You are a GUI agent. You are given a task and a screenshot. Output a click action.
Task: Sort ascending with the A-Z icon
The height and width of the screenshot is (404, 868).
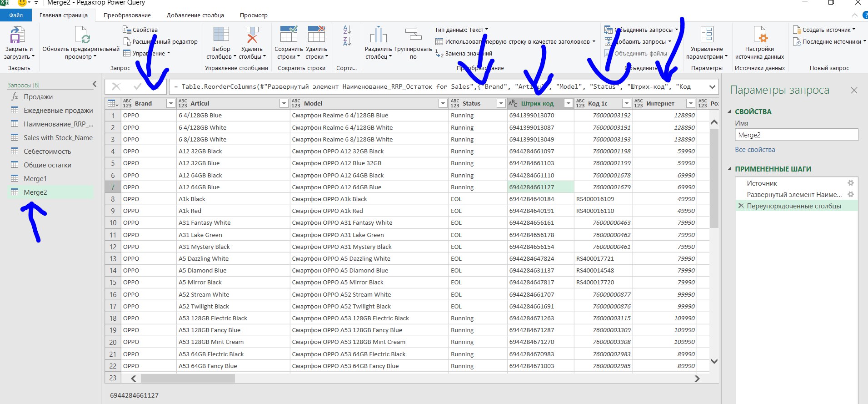[347, 30]
